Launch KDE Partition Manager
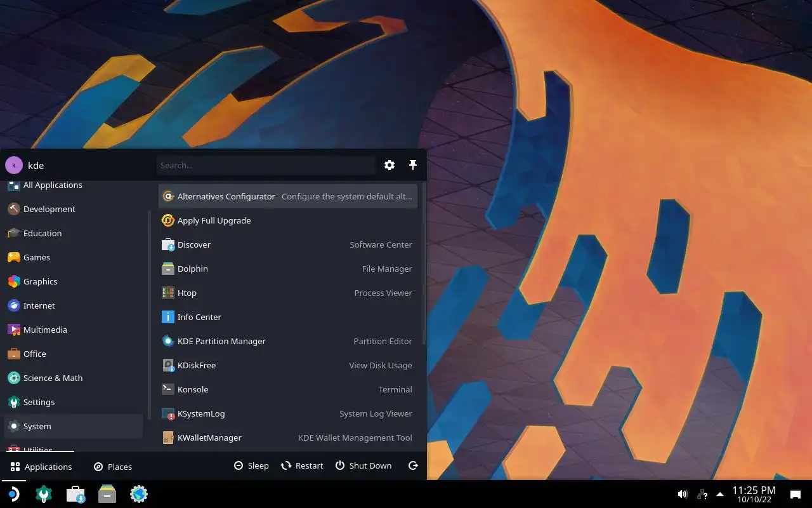 288,341
